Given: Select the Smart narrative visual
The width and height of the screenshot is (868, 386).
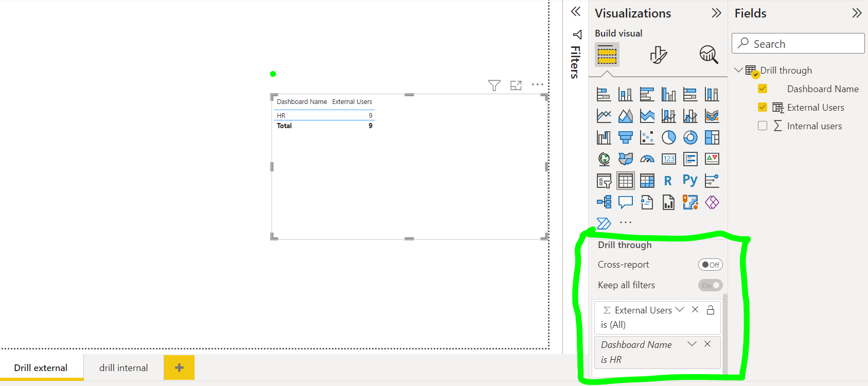Looking at the screenshot, I should coord(647,202).
